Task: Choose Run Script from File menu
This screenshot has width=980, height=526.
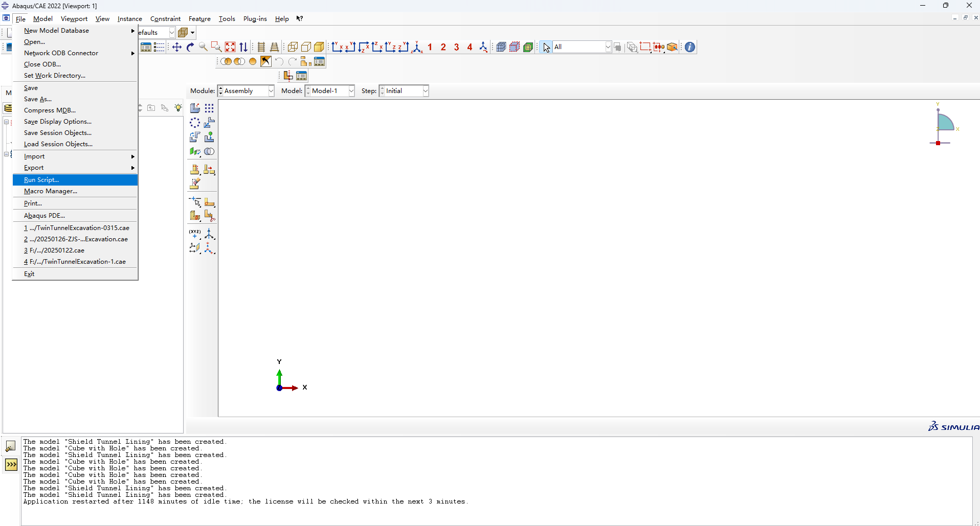Action: coord(75,180)
